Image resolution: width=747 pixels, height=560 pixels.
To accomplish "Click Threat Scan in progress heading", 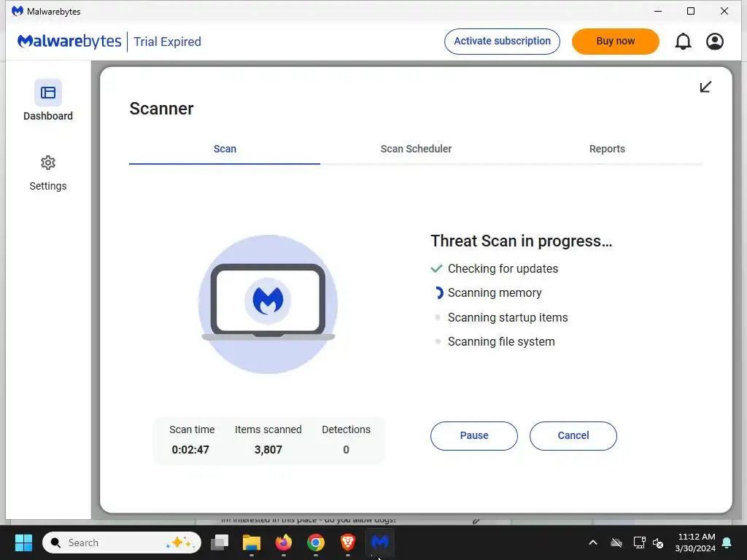I will pyautogui.click(x=521, y=241).
